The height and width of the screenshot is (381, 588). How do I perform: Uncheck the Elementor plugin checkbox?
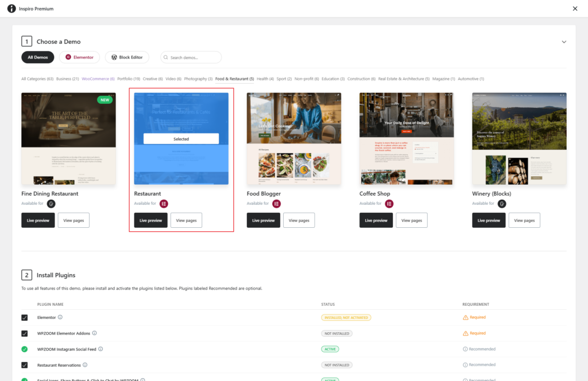24,318
